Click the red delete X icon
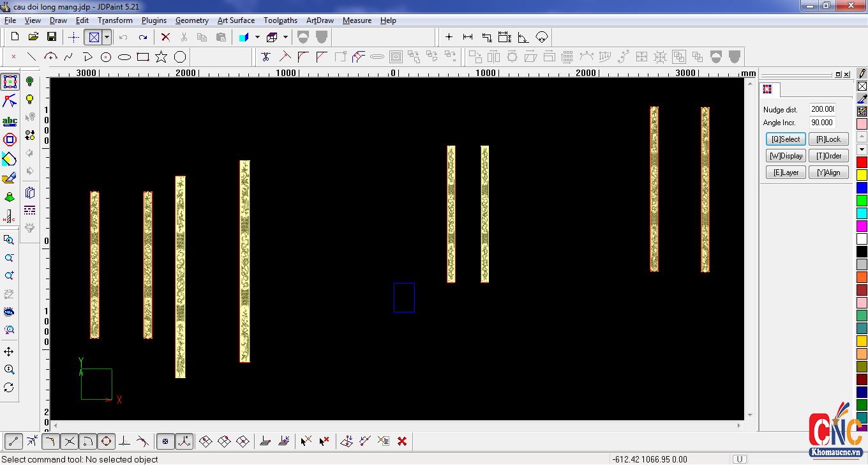 [x=165, y=37]
